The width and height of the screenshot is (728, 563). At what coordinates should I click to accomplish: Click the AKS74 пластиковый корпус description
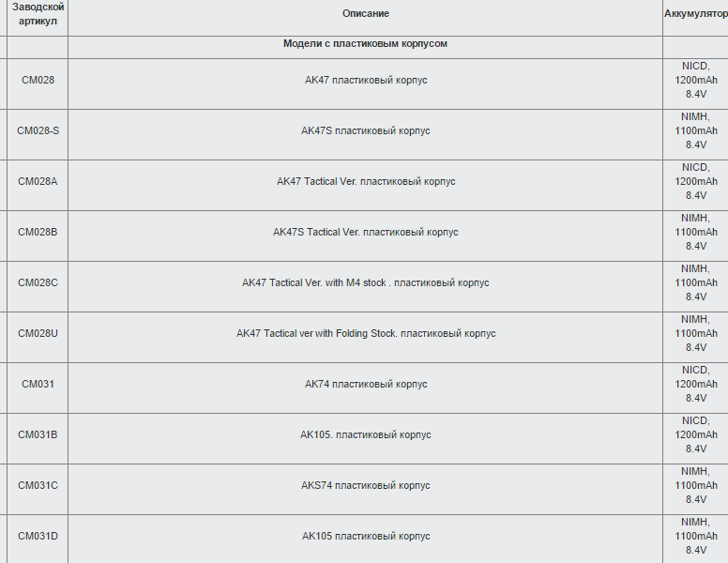pos(365,485)
